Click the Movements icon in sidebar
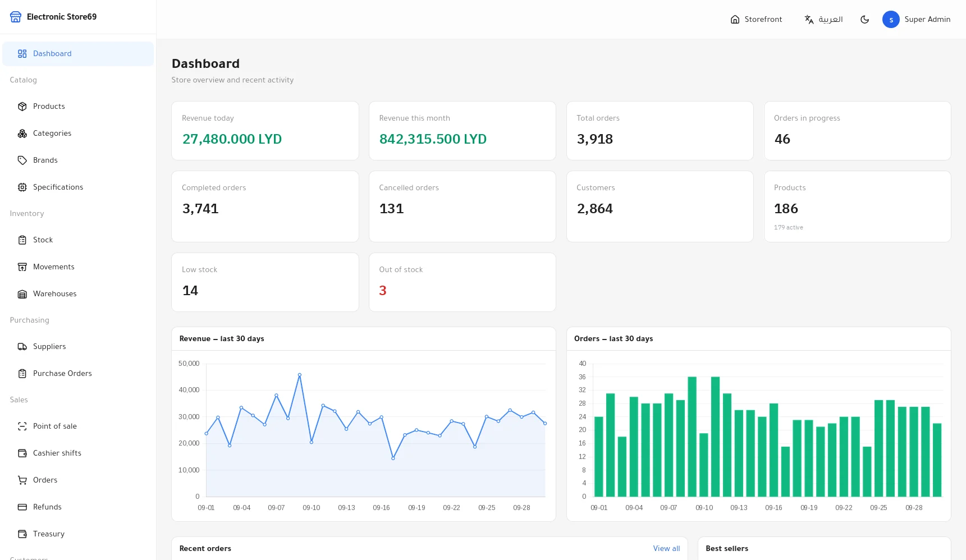The width and height of the screenshot is (966, 560). (x=22, y=267)
